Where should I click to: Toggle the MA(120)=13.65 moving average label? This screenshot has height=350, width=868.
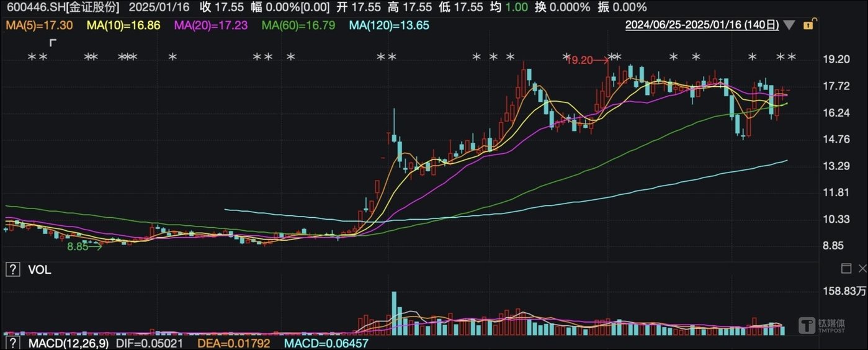[x=389, y=25]
